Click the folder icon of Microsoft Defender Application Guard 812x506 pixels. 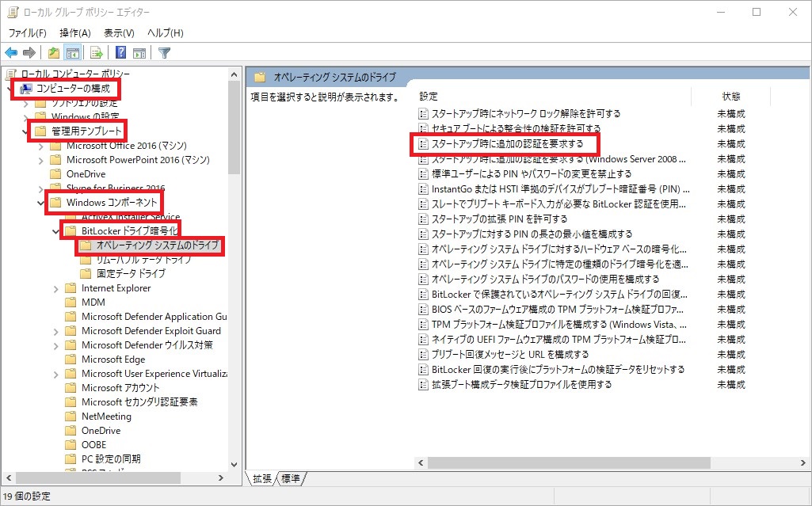coord(71,317)
